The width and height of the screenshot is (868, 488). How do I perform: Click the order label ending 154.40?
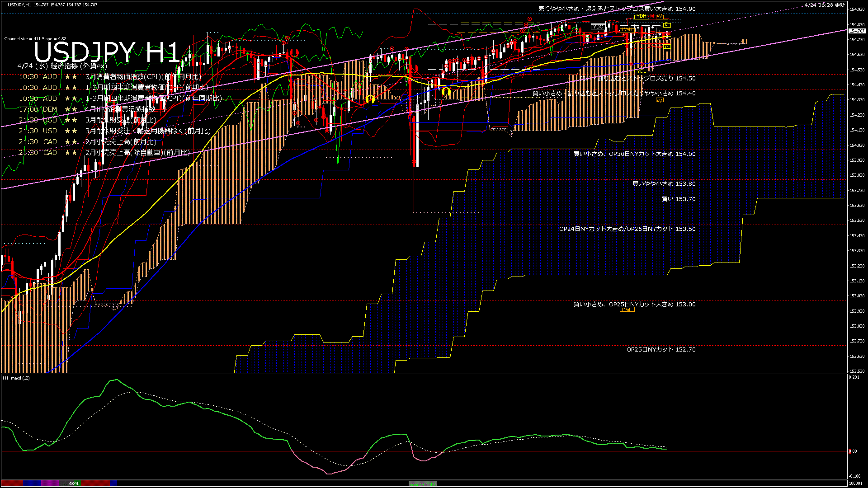[614, 94]
